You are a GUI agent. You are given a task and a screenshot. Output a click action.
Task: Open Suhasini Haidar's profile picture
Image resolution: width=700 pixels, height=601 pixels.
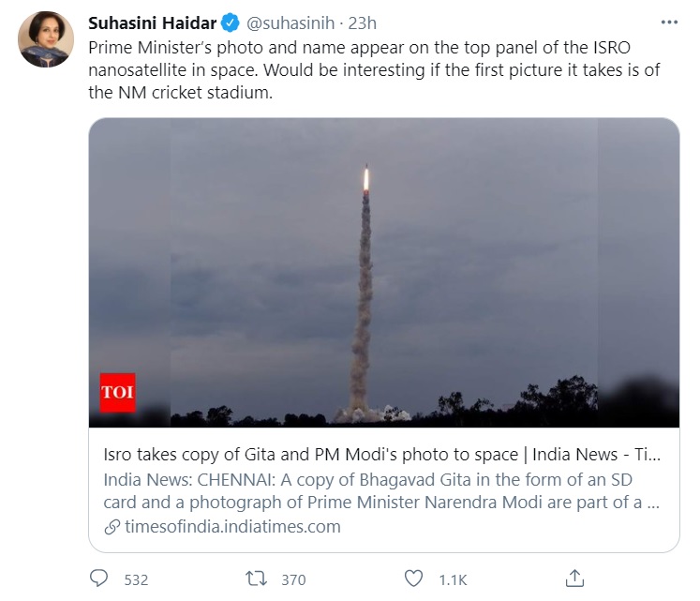[x=46, y=39]
